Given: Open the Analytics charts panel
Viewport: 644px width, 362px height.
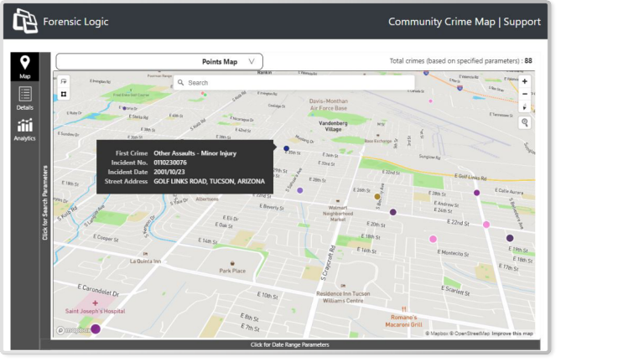Looking at the screenshot, I should (25, 130).
